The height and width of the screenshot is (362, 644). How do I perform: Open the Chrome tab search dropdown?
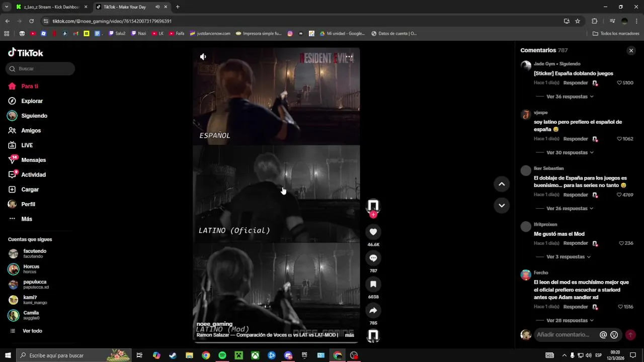click(7, 7)
